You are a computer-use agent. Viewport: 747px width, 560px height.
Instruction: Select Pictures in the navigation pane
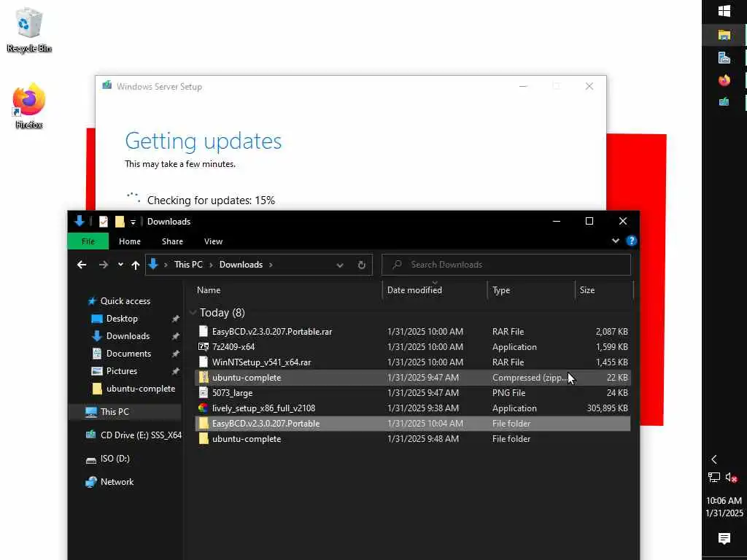point(122,371)
